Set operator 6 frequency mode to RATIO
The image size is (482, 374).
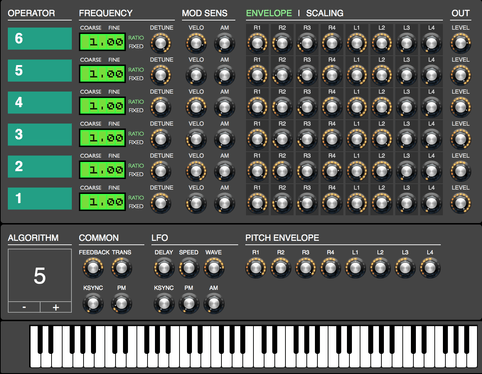click(x=136, y=38)
